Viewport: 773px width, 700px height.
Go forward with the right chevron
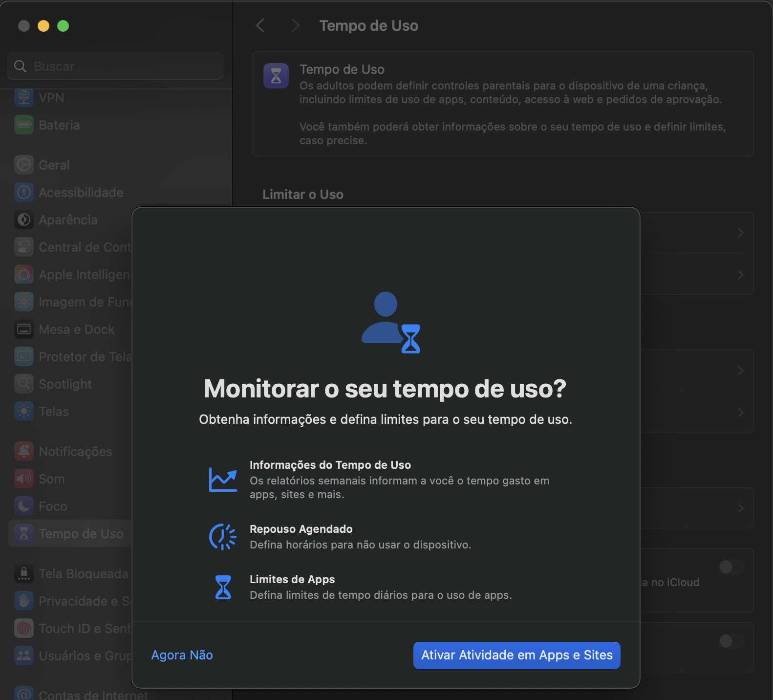coord(295,25)
